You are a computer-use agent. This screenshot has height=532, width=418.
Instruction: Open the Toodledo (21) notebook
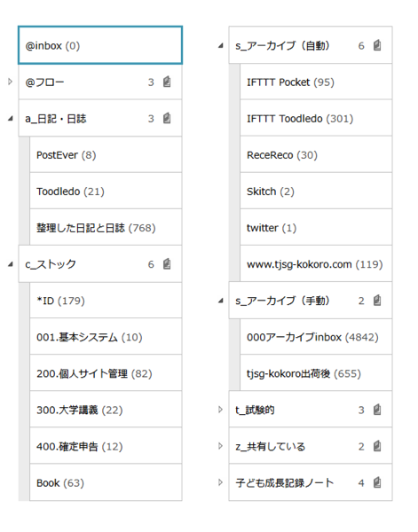point(106,191)
